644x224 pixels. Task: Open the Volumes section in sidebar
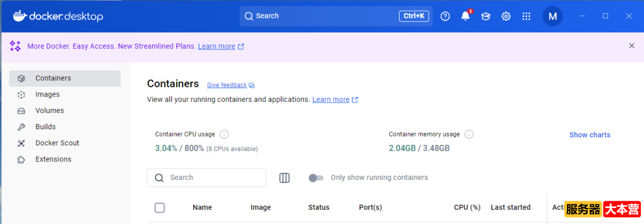(x=65, y=111)
